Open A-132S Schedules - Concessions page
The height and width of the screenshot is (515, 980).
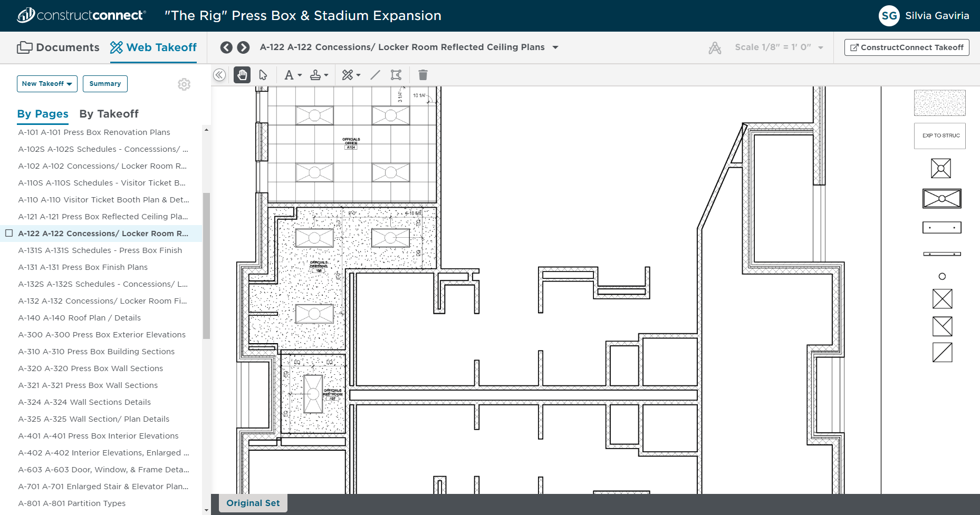103,284
